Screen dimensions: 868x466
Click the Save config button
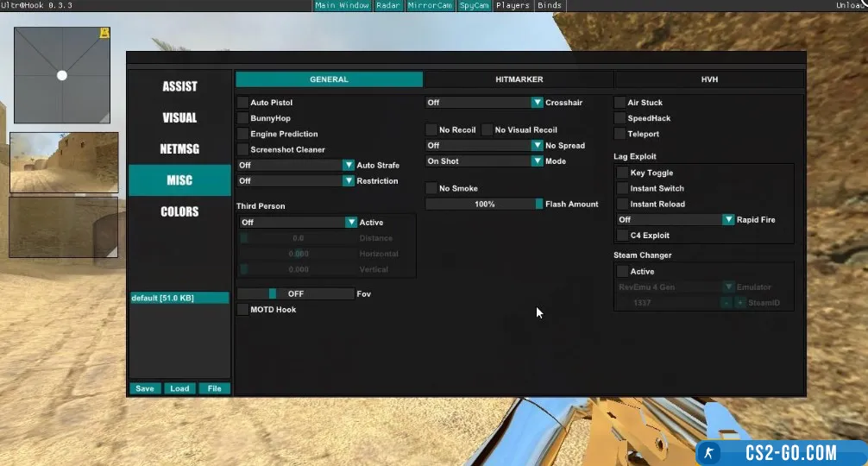145,388
